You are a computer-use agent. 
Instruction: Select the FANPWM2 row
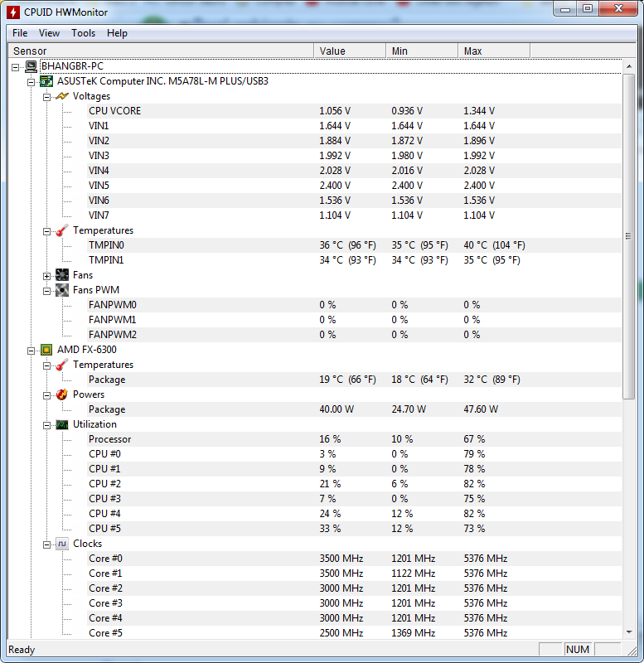[x=355, y=335]
